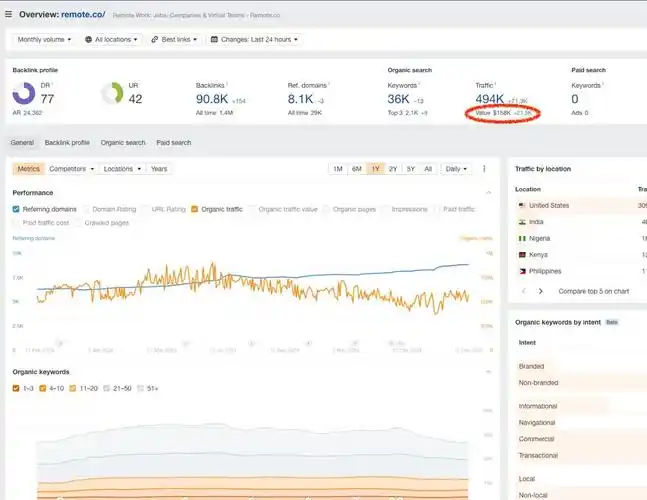Enable Impressions checkbox
The width and height of the screenshot is (647, 500).
pos(385,209)
